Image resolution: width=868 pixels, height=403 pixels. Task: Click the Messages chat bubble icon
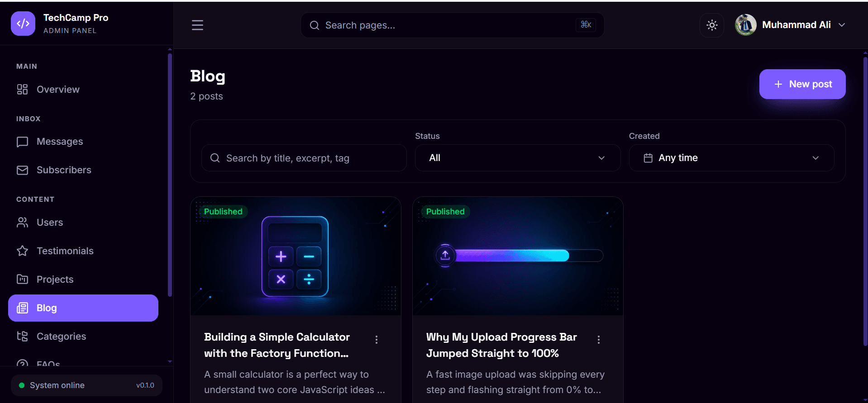22,142
